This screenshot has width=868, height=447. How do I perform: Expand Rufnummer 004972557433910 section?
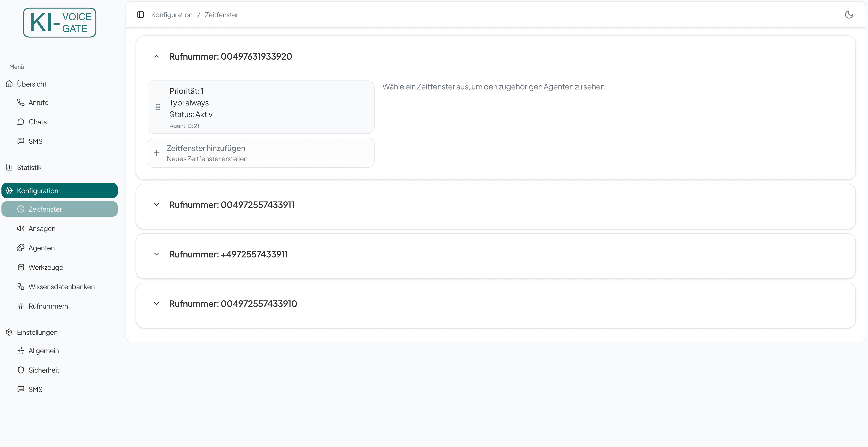[156, 303]
